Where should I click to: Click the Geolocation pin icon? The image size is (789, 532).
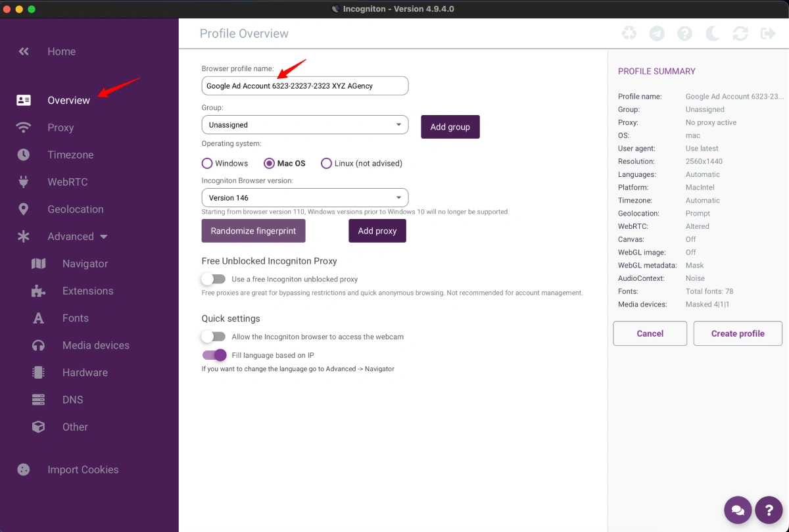click(24, 209)
